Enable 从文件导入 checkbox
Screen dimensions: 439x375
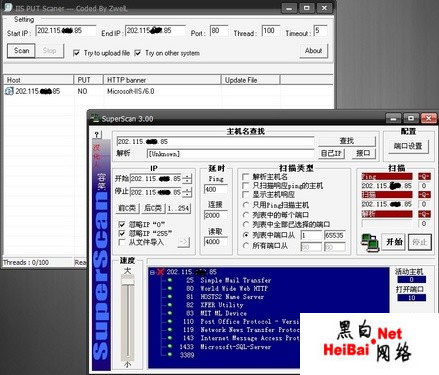tap(122, 242)
